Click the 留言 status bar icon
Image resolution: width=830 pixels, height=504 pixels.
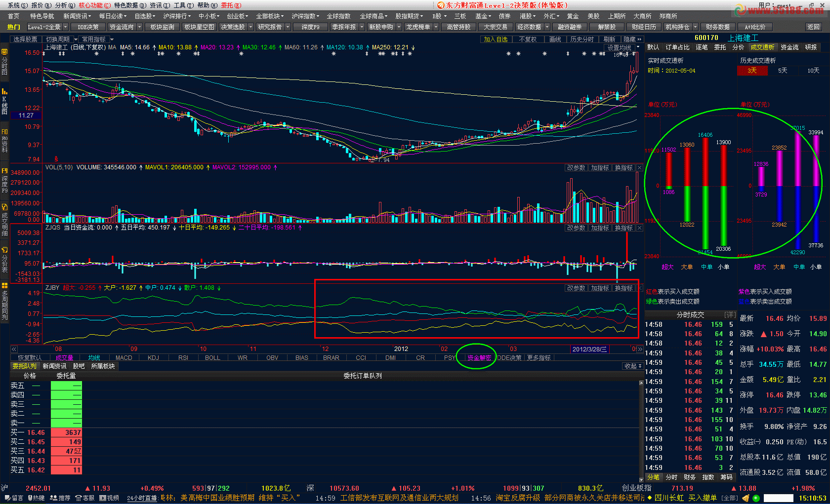(x=13, y=498)
